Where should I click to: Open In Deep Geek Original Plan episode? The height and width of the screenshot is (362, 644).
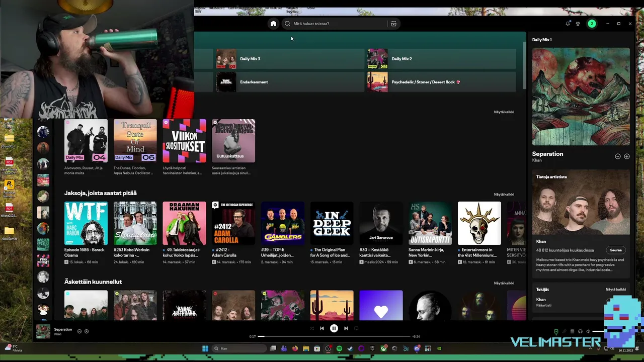[x=332, y=223]
